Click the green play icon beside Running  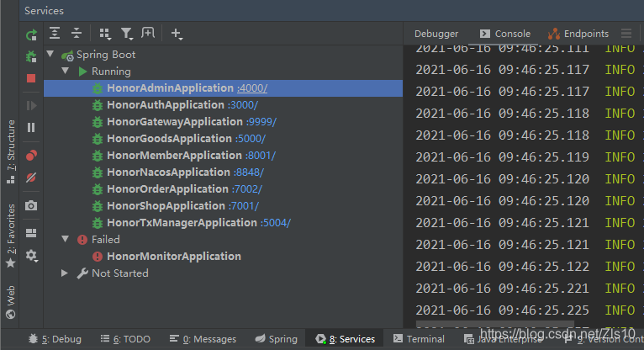coord(82,72)
